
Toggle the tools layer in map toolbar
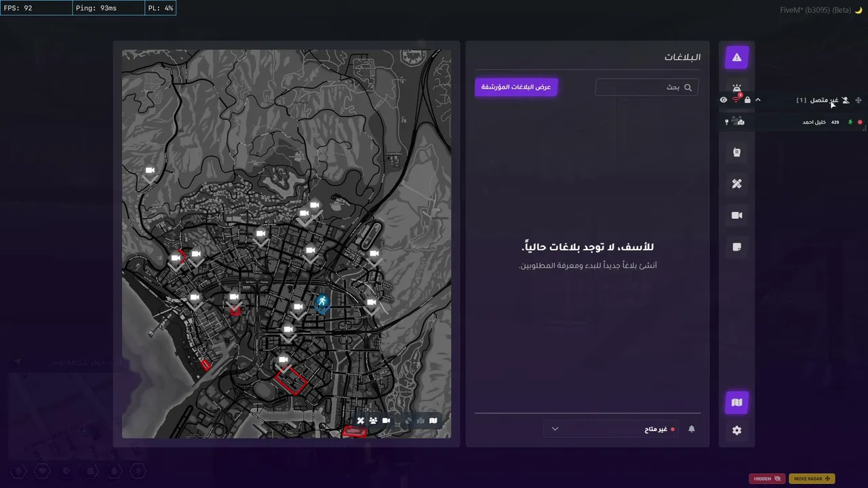pos(361,421)
